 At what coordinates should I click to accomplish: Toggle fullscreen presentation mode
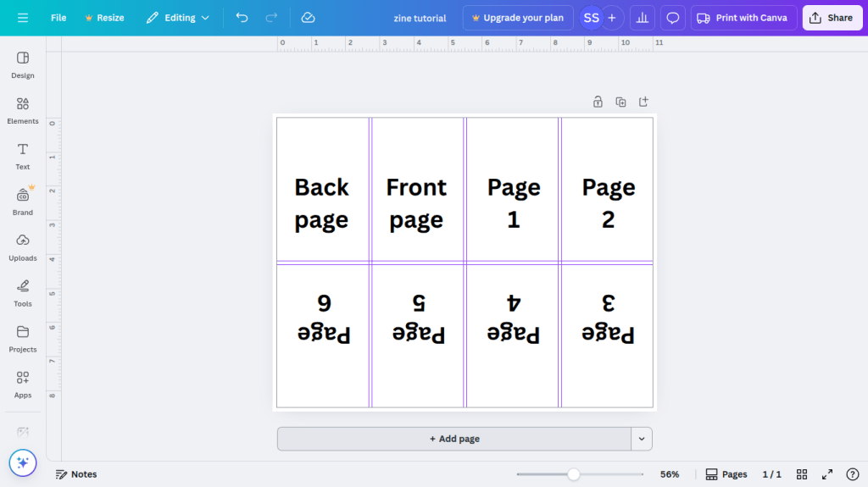827,474
